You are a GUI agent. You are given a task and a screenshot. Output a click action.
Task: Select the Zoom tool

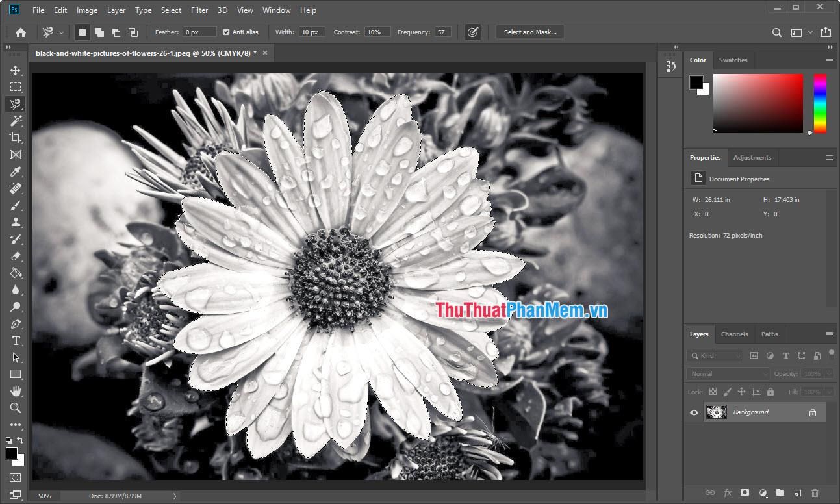[x=16, y=408]
